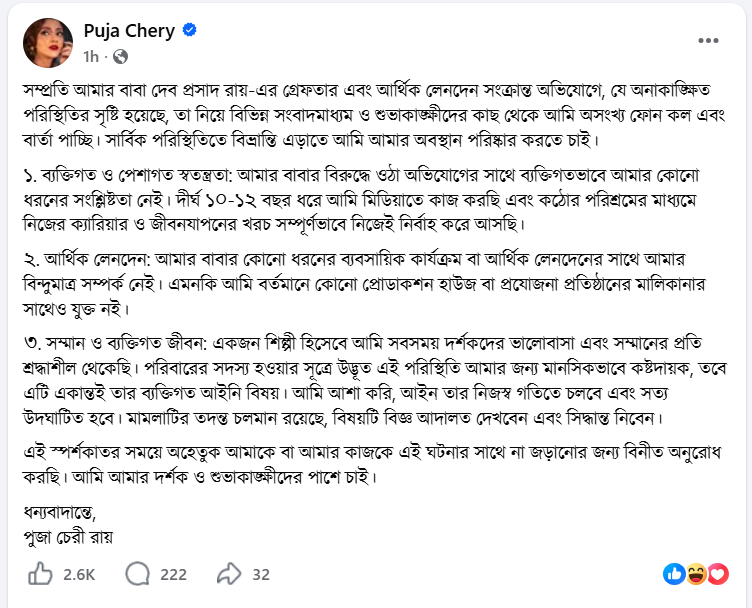Click the Like thumbs-up icon
752x608 pixels.
[40, 574]
